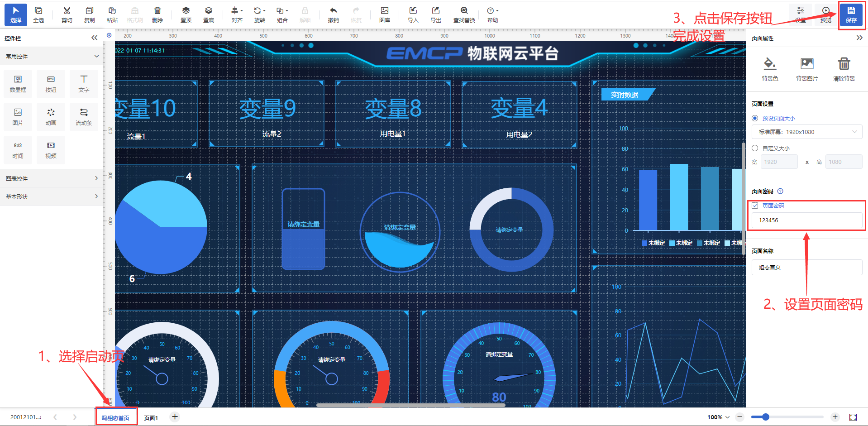This screenshot has width=868, height=426.
Task: Select the 变量9 data box on canvas
Action: [267, 114]
